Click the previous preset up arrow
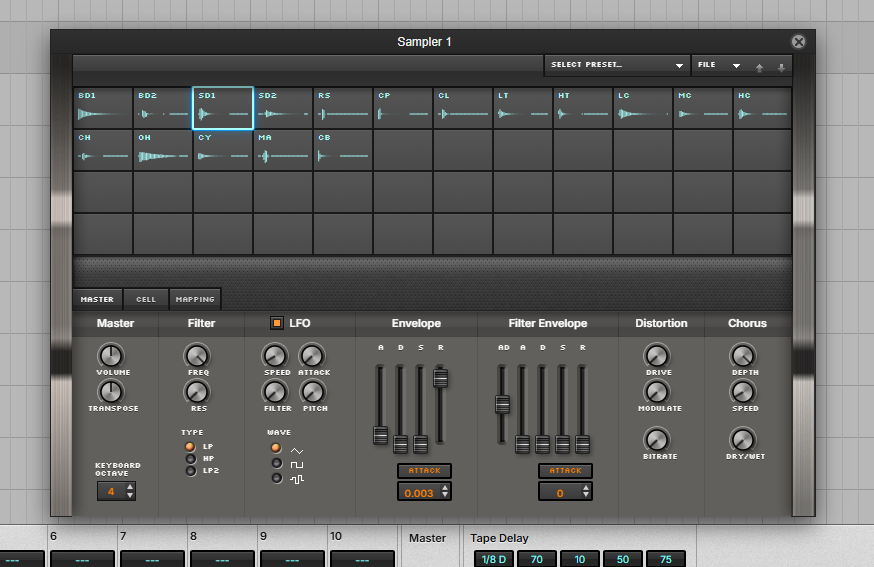This screenshot has height=567, width=874. (x=759, y=68)
